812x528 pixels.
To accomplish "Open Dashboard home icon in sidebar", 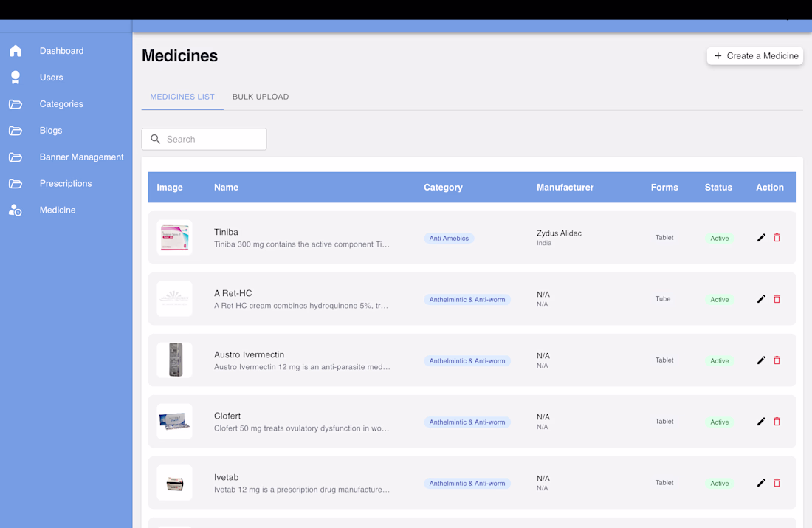I will [16, 51].
